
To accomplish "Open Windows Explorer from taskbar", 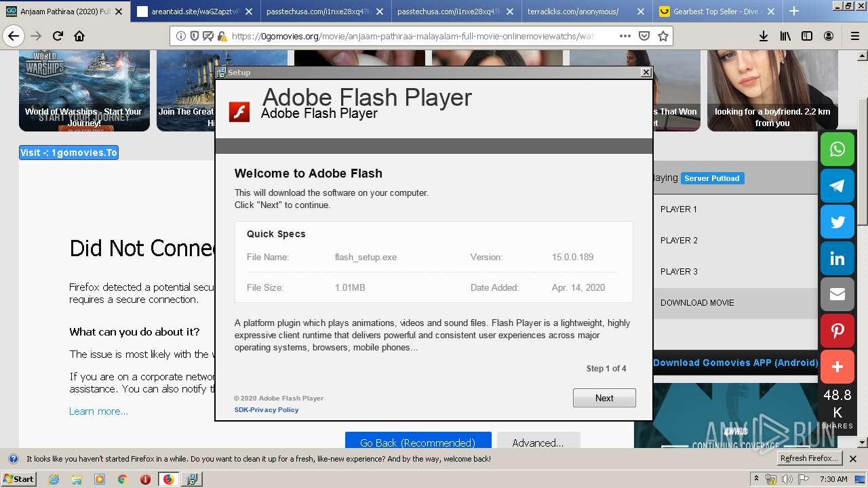I will pyautogui.click(x=77, y=479).
